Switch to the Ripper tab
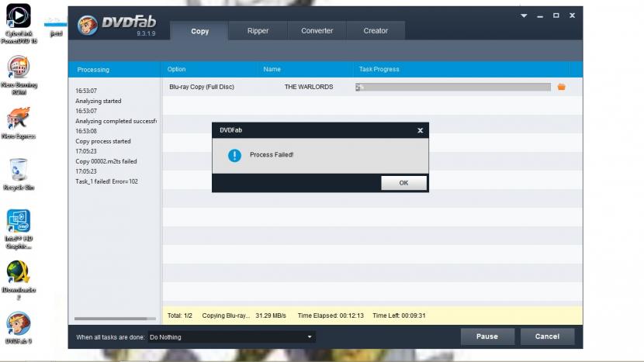This screenshot has width=644, height=362. click(x=258, y=31)
